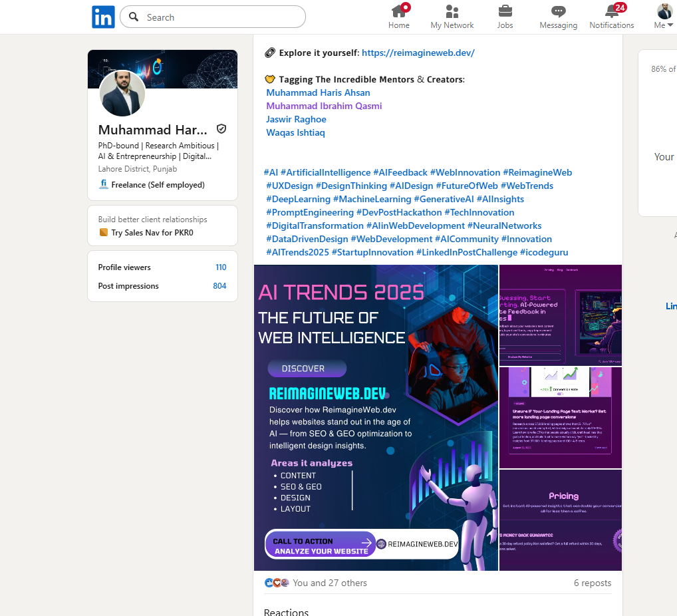
Task: Click the #DigitalTransformation hashtag
Action: click(x=315, y=226)
